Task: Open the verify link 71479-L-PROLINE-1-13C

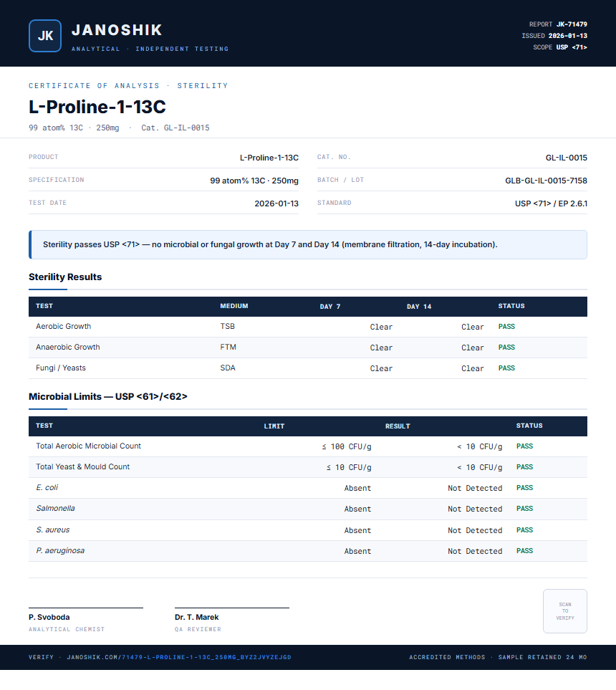Action: pos(206,657)
